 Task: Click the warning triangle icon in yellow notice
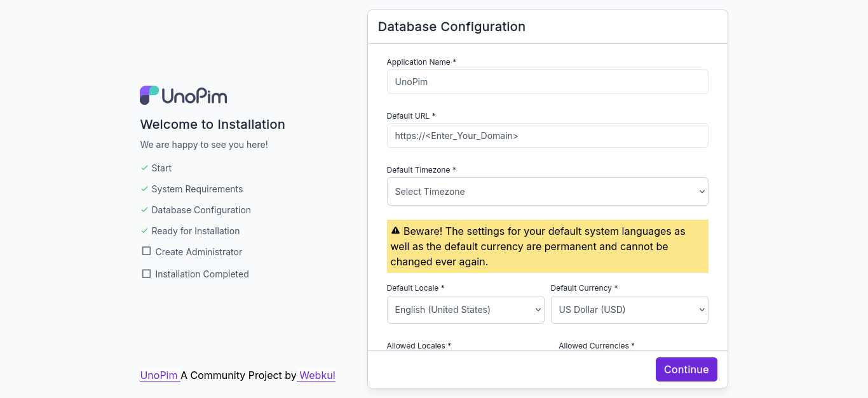pyautogui.click(x=395, y=231)
